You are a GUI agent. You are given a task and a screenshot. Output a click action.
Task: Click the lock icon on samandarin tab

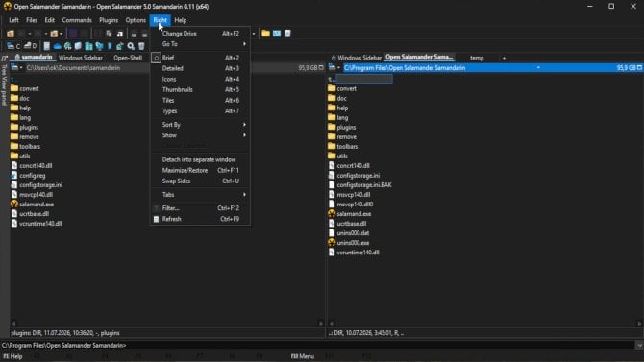(17, 57)
